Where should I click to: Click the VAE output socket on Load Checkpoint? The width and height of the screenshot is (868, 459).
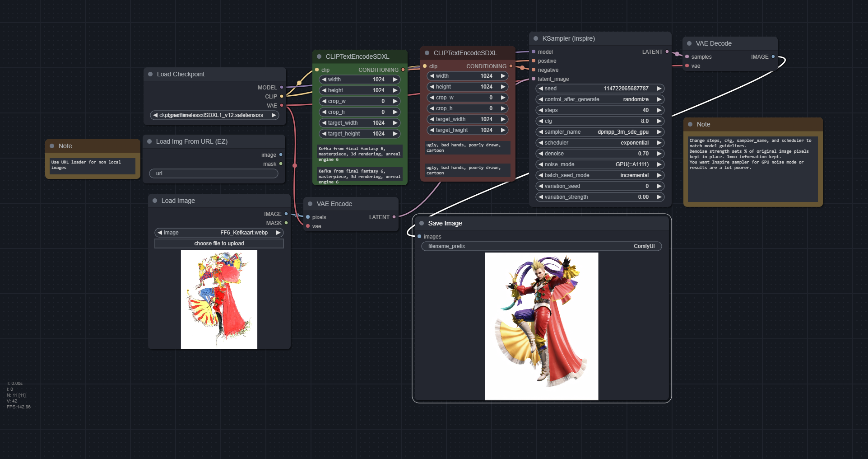click(x=282, y=105)
